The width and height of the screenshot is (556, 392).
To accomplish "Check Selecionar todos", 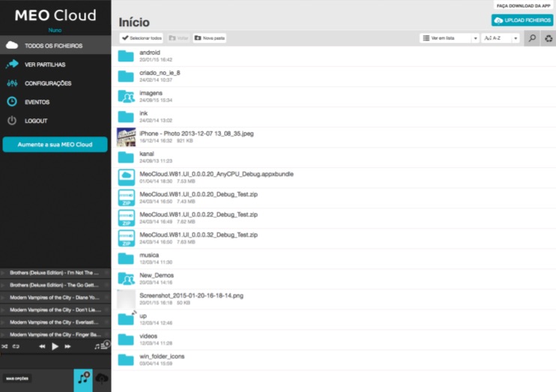I will (142, 38).
